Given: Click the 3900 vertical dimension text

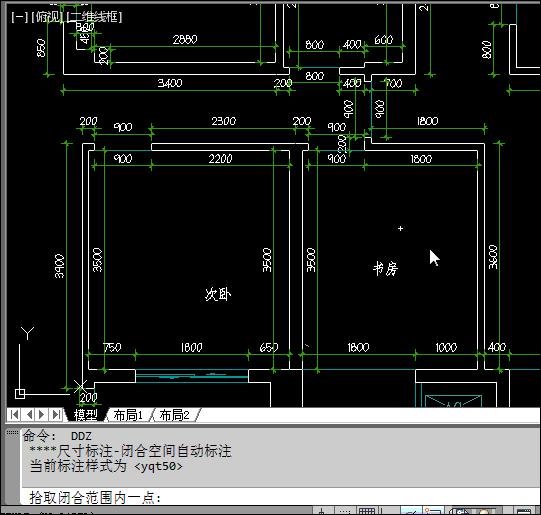Looking at the screenshot, I should tap(60, 266).
